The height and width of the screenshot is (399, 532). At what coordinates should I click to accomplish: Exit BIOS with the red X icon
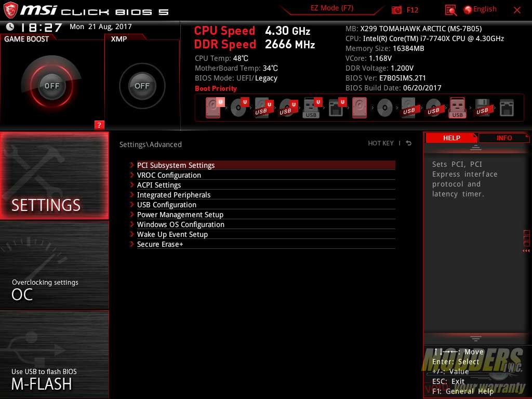[x=517, y=10]
